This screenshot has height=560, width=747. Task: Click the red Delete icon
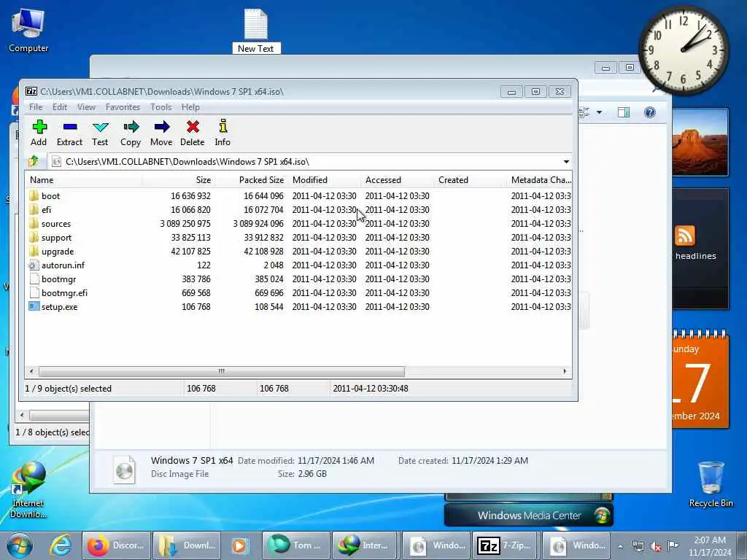[x=193, y=133]
